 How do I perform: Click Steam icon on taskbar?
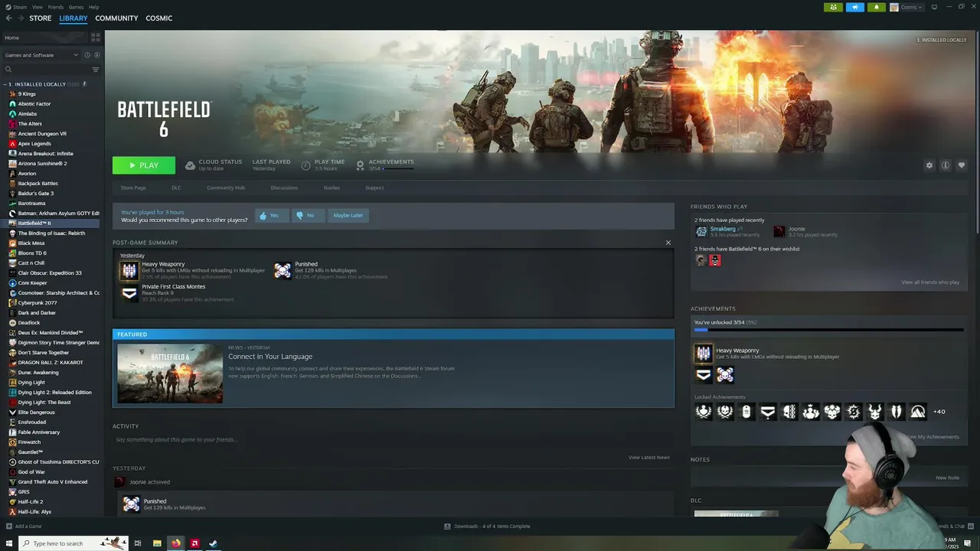pyautogui.click(x=214, y=543)
